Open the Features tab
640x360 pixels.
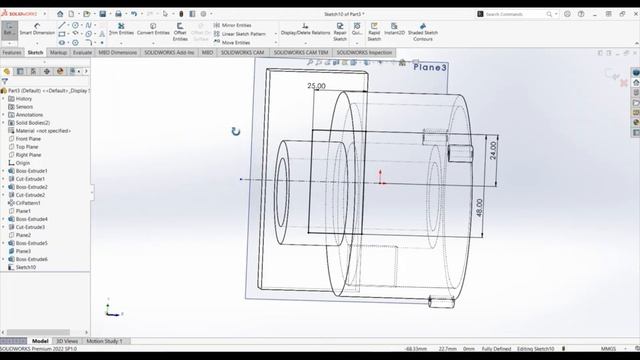tap(12, 52)
